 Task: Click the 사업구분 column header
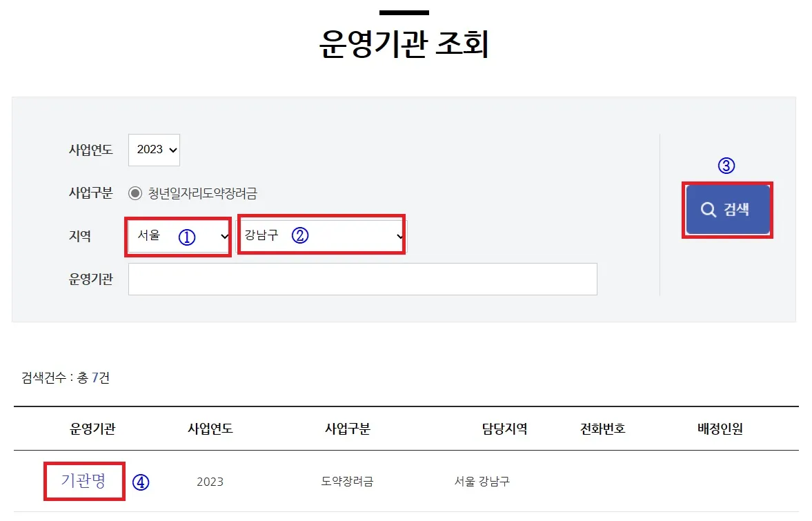pyautogui.click(x=348, y=428)
